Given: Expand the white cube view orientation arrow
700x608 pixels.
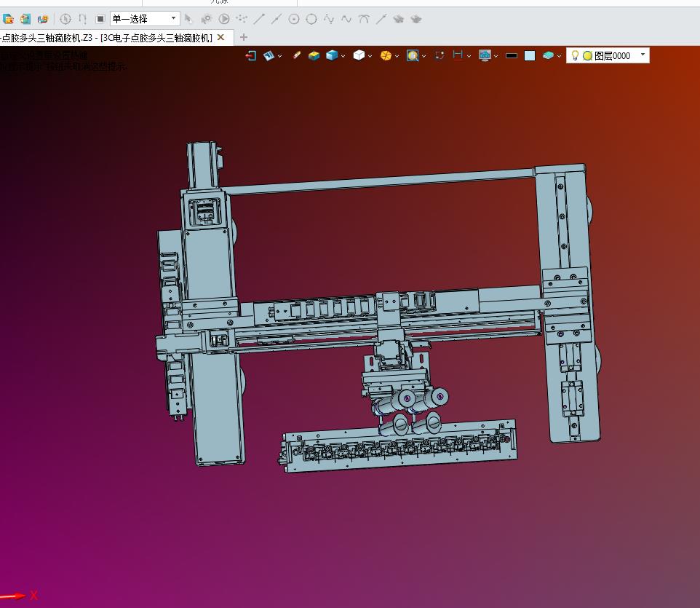Looking at the screenshot, I should [370, 56].
